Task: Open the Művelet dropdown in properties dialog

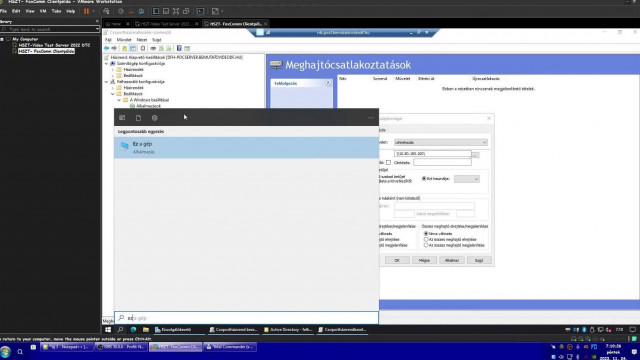Action: tap(441, 142)
